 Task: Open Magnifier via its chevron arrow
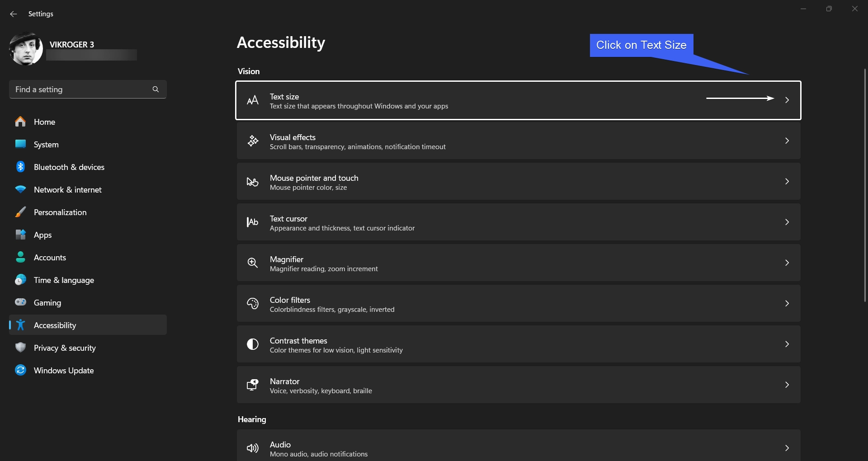[787, 263]
